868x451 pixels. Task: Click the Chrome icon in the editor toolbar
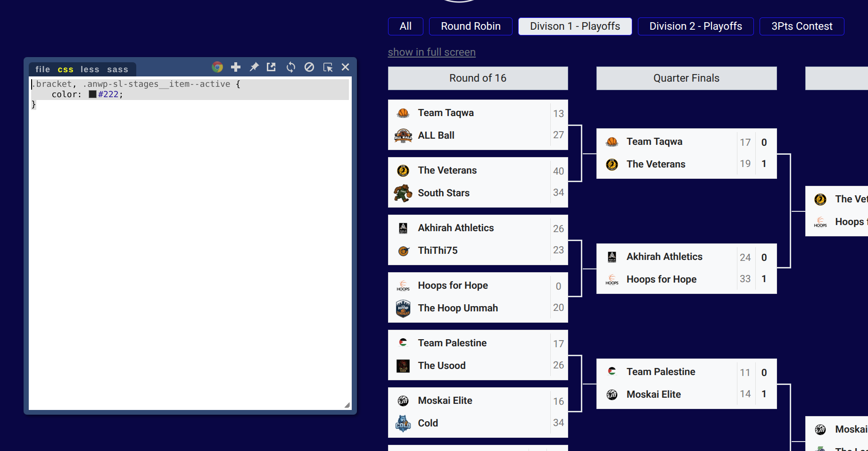(x=217, y=67)
